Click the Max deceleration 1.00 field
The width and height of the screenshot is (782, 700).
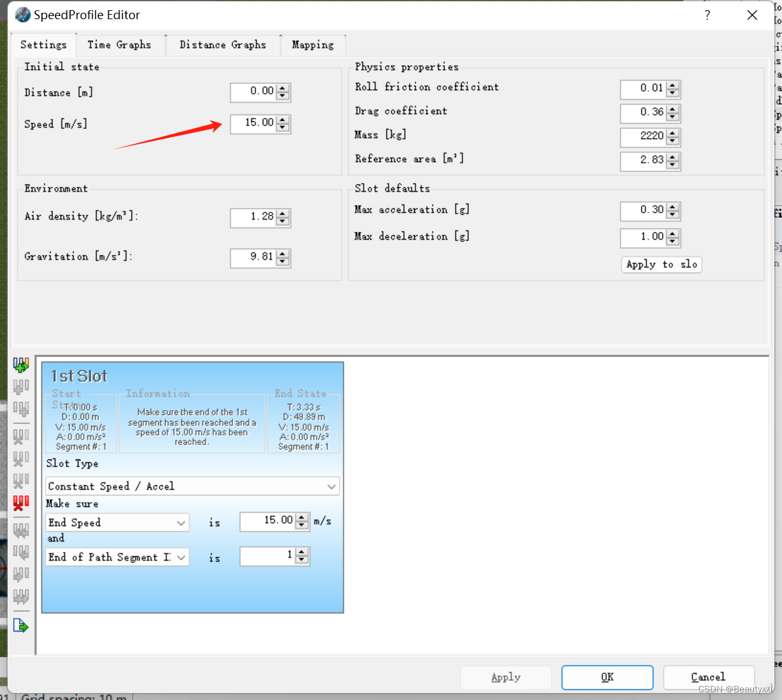click(x=643, y=238)
